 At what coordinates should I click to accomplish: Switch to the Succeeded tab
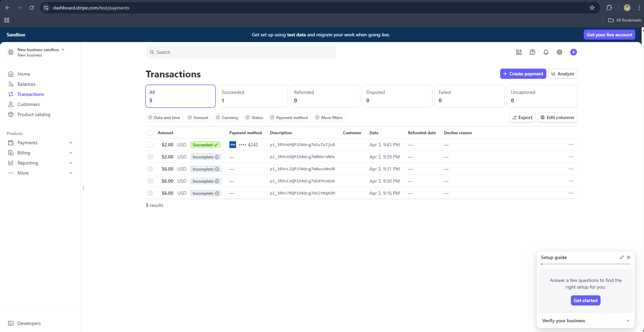[x=253, y=96]
